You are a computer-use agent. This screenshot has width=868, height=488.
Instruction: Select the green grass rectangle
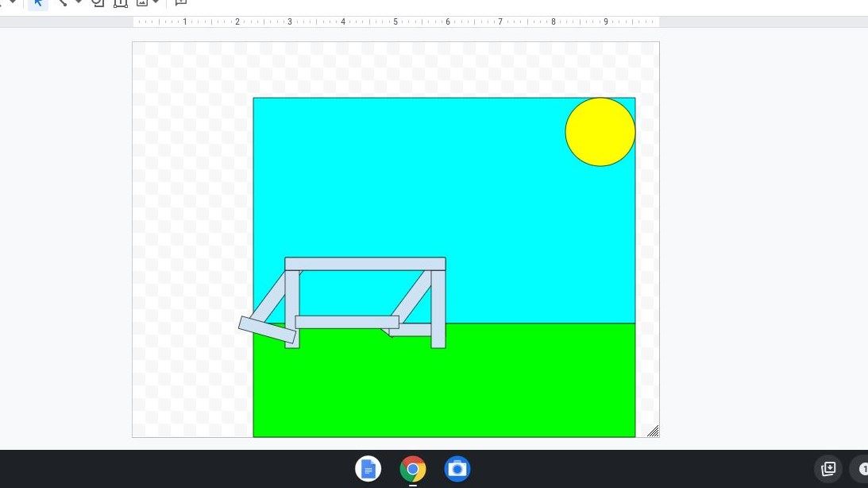516,381
